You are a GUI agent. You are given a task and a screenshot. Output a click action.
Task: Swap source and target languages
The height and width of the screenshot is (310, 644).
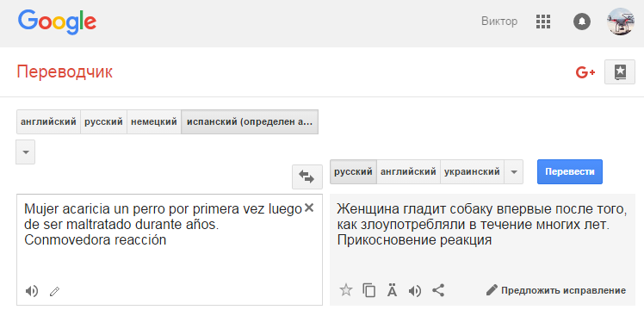pos(307,177)
